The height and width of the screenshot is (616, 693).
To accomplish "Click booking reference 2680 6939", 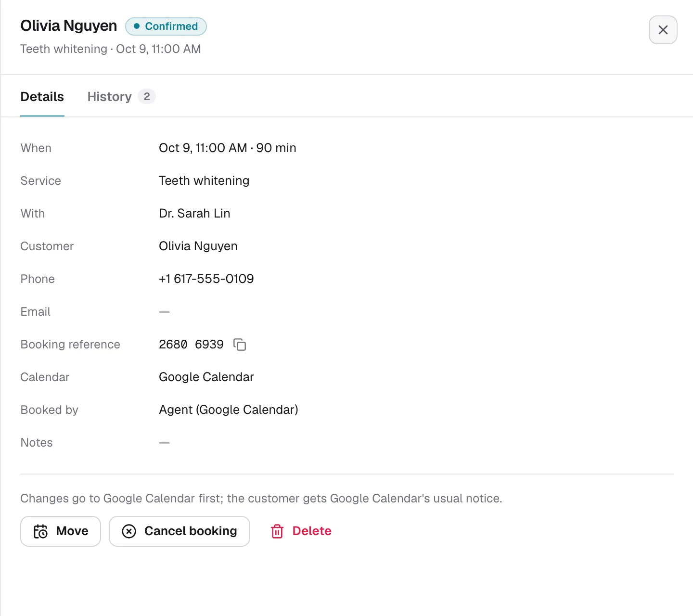I will [191, 345].
